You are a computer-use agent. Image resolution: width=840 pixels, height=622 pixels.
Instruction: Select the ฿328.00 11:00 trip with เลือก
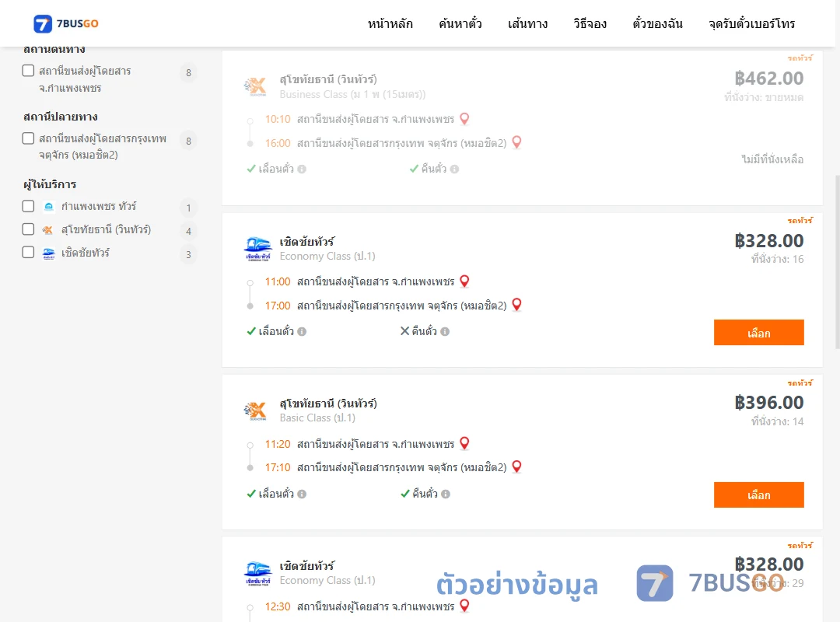point(758,333)
